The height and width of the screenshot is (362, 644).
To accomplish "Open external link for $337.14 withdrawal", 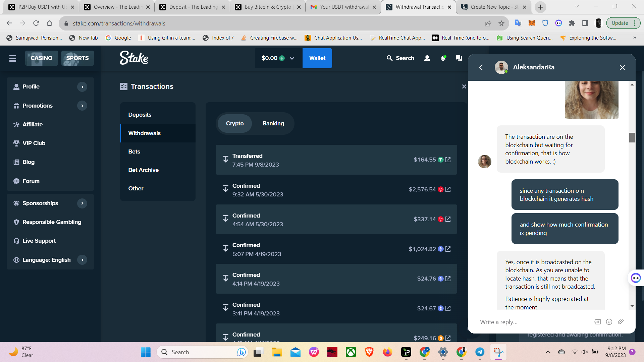I will 448,219.
